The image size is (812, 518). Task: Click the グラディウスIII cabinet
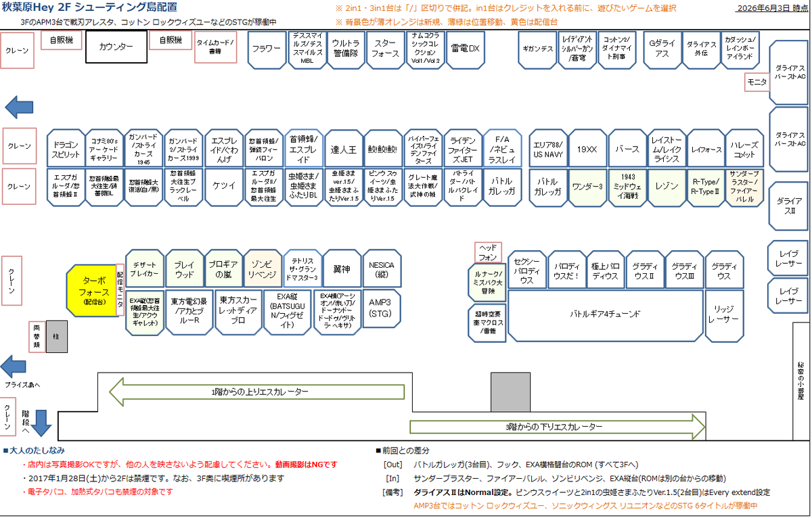684,270
